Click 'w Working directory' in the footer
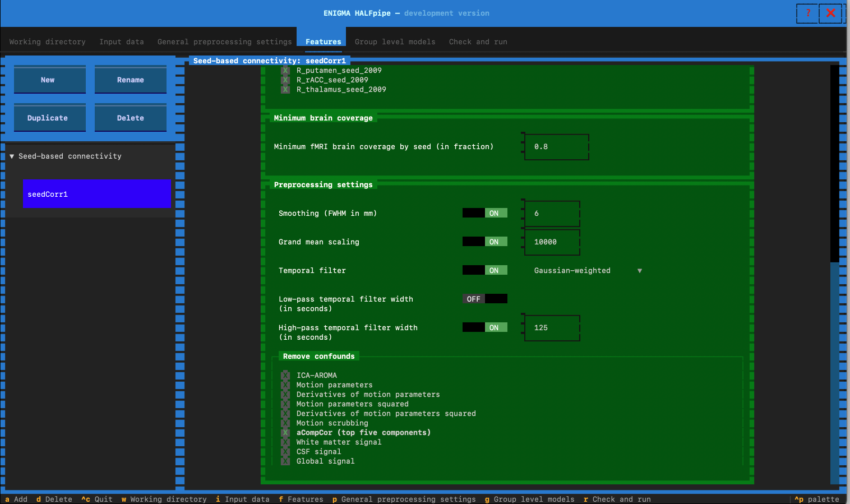The height and width of the screenshot is (504, 850). click(x=164, y=499)
